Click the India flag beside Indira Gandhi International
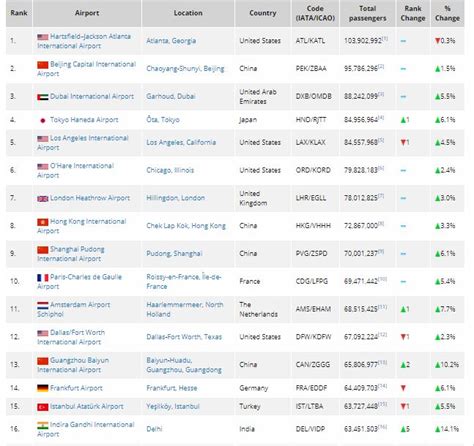The image size is (474, 446). pyautogui.click(x=43, y=425)
